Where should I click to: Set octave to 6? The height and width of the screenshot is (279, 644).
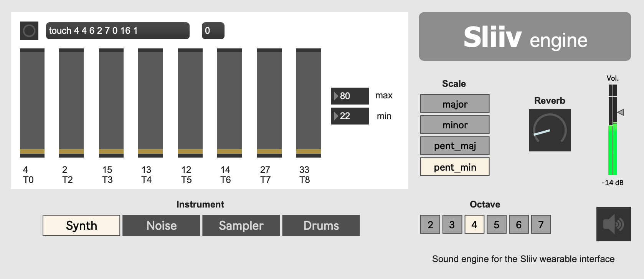[519, 224]
